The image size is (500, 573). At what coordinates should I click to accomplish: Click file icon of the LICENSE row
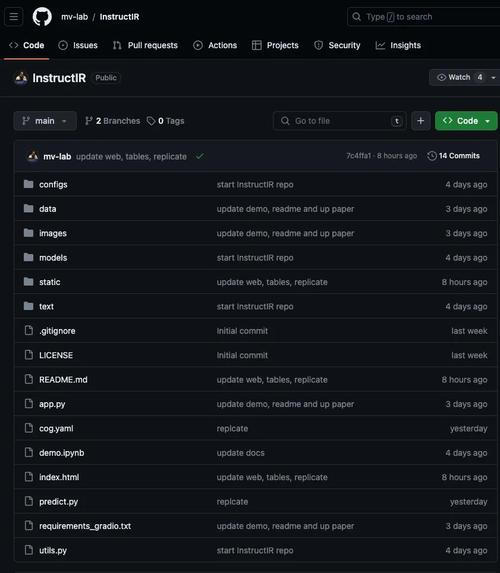29,355
